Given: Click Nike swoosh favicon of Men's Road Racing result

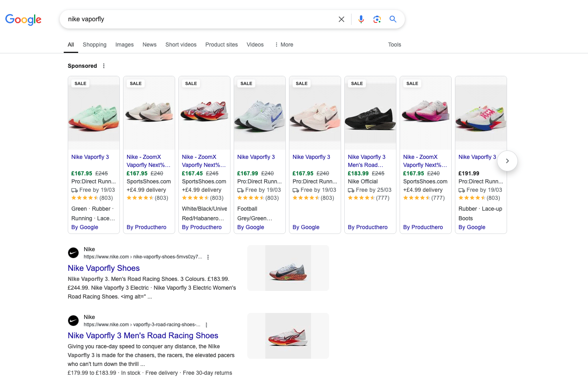Looking at the screenshot, I should point(73,321).
